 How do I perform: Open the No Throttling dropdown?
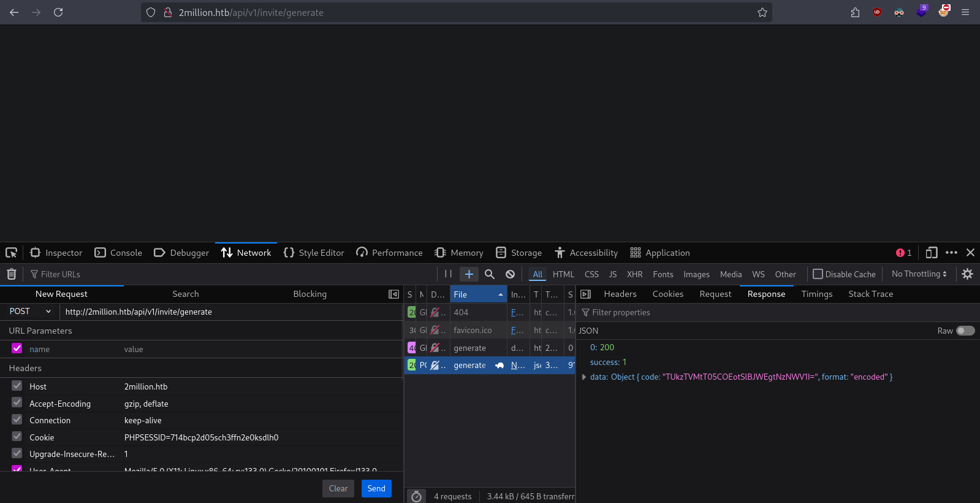(919, 274)
